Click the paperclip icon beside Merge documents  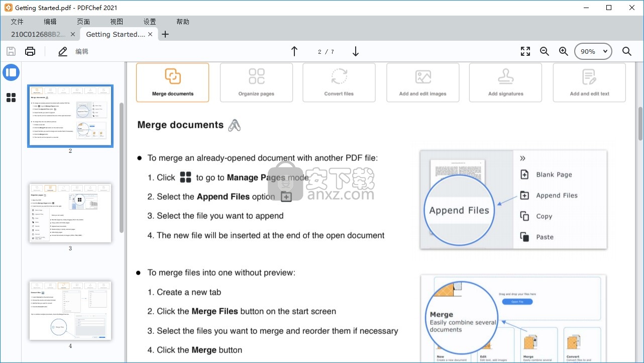coord(234,125)
